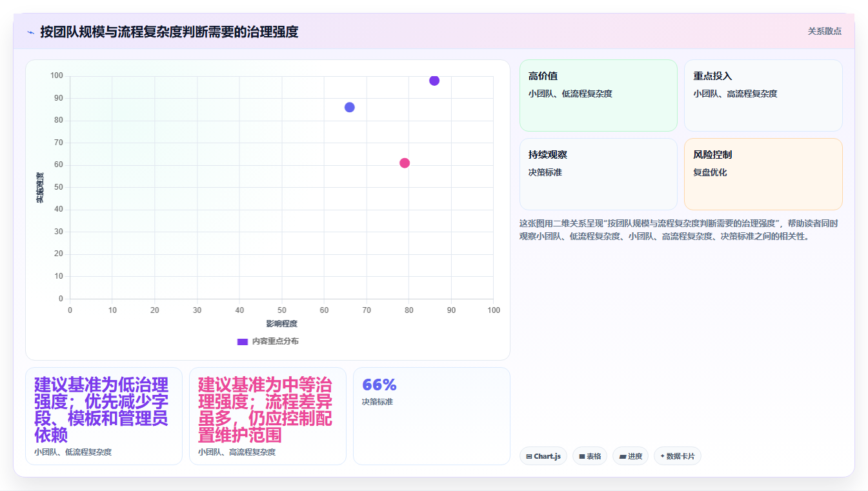
Task: Click the purple 建议基准为低治理强度 heading
Action: 101,410
